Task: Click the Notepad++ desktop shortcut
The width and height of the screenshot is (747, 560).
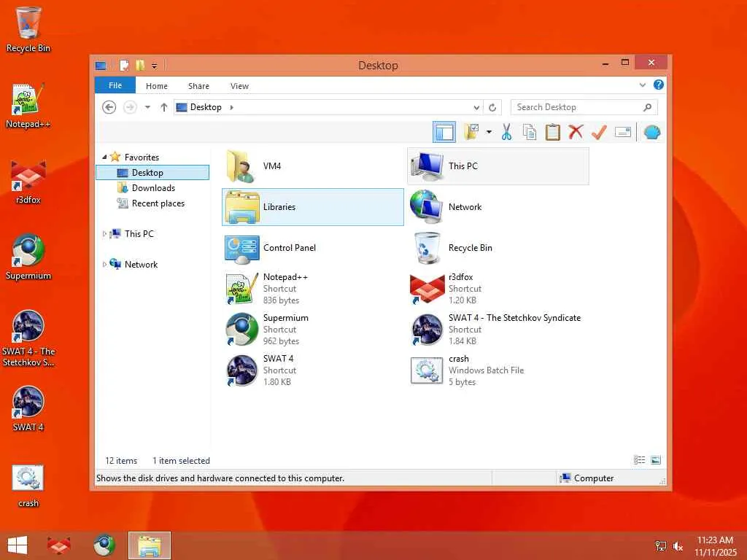Action: (28, 106)
